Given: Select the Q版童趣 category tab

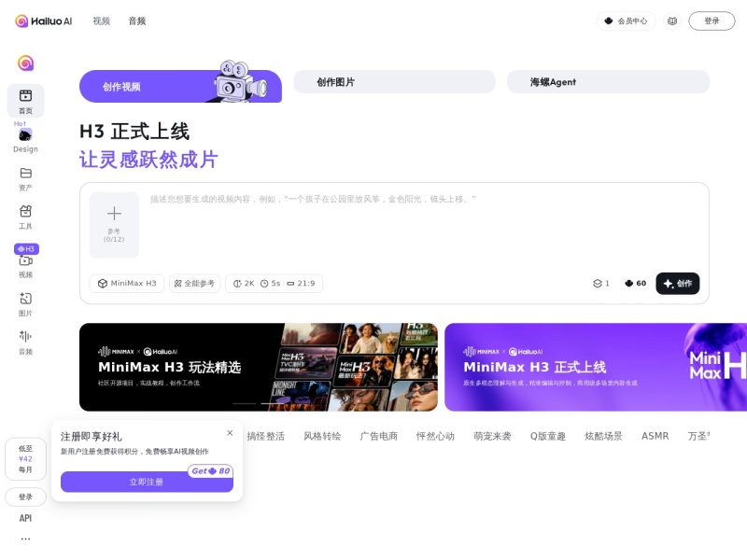Looking at the screenshot, I should pos(548,436).
